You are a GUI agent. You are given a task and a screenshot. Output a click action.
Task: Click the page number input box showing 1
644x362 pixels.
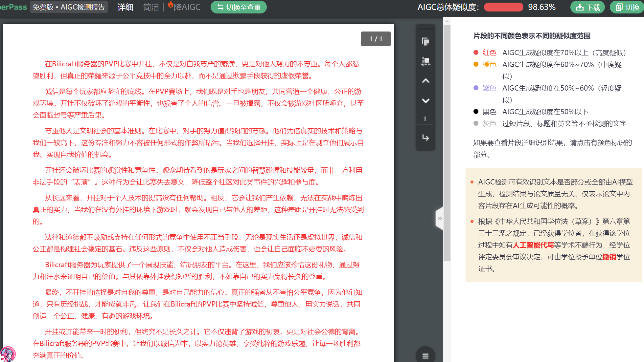pos(425,119)
